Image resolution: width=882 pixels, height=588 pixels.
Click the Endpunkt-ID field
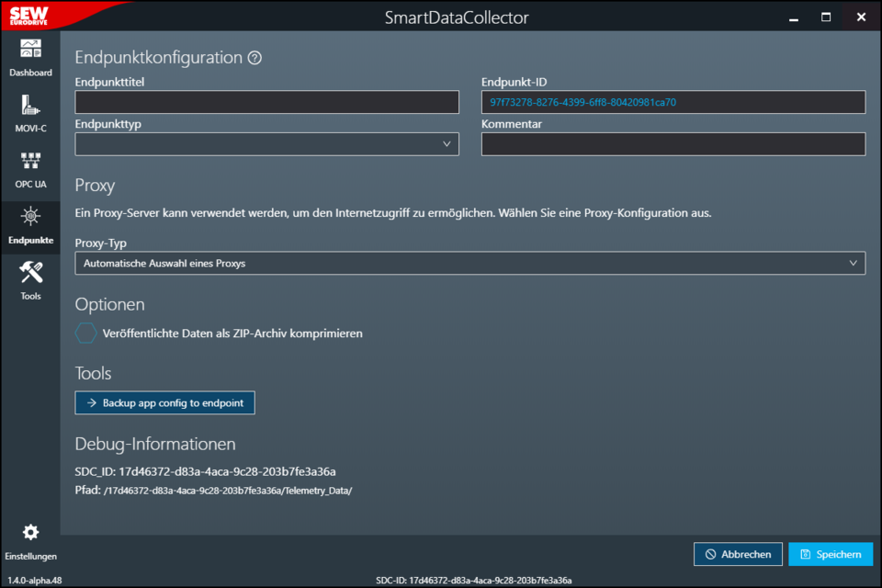(x=673, y=102)
